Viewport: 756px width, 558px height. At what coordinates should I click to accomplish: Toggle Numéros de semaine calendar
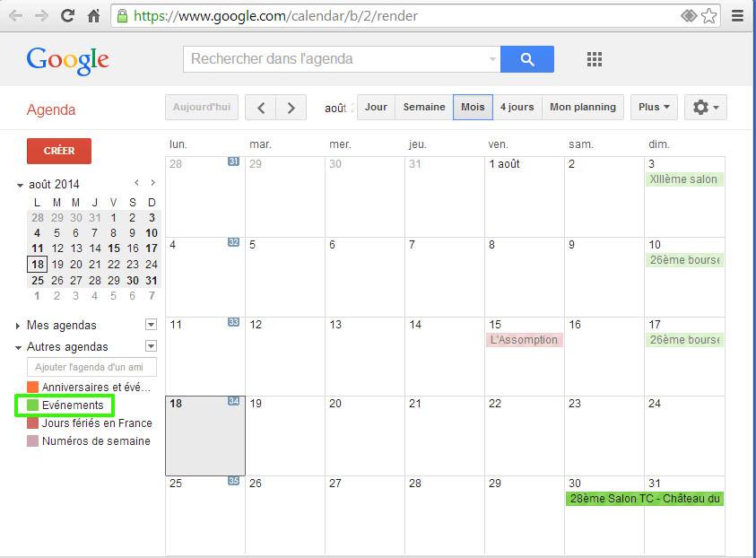tap(88, 441)
